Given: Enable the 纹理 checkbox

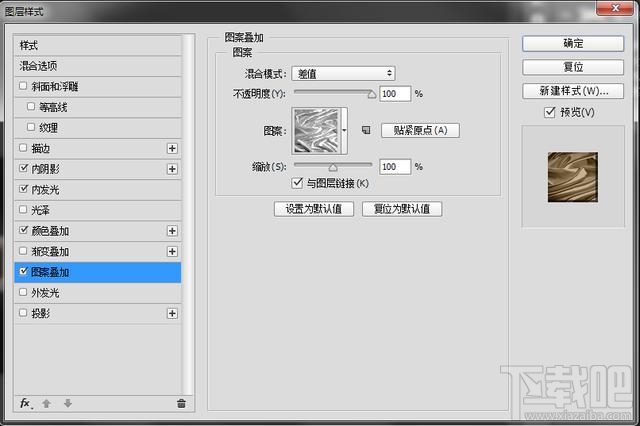Looking at the screenshot, I should point(31,127).
